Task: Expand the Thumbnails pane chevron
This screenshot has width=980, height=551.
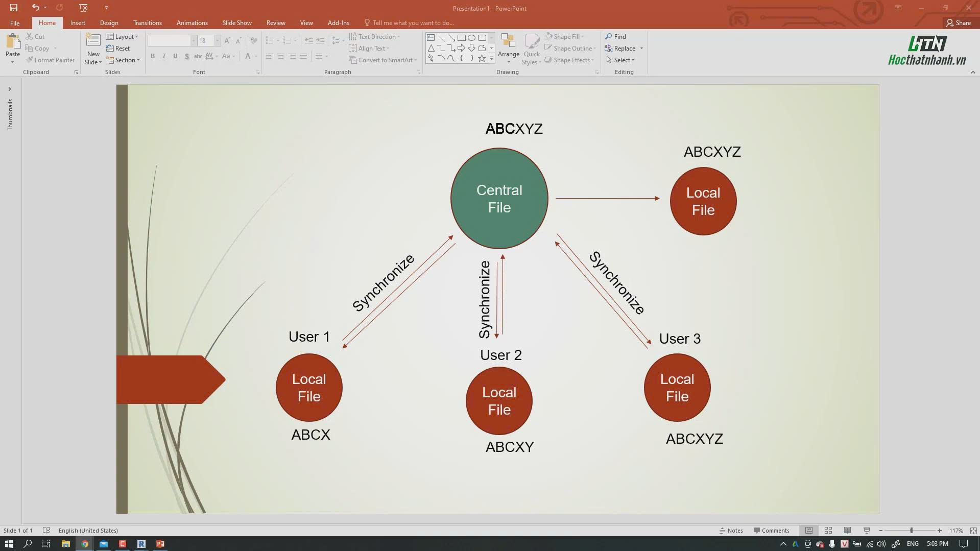Action: [x=9, y=89]
